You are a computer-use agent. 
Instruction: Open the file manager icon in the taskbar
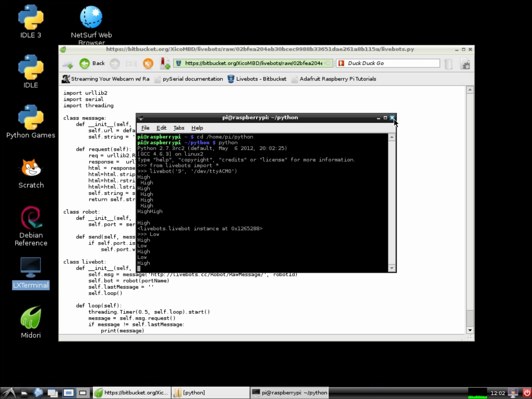click(24, 393)
